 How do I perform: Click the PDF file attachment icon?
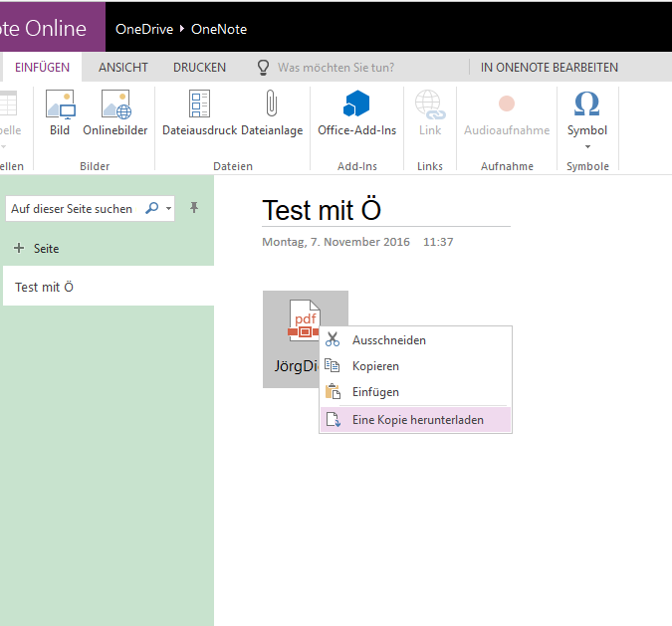305,320
